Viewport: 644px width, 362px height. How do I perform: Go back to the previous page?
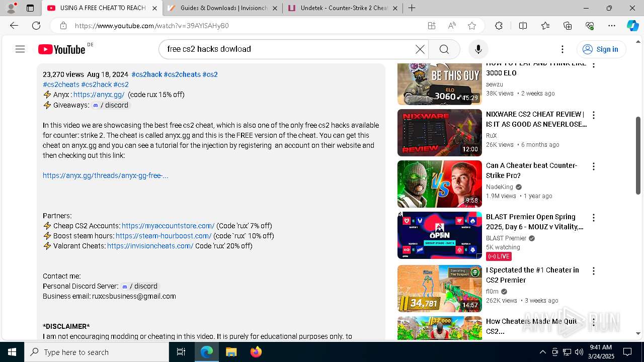[x=14, y=26]
